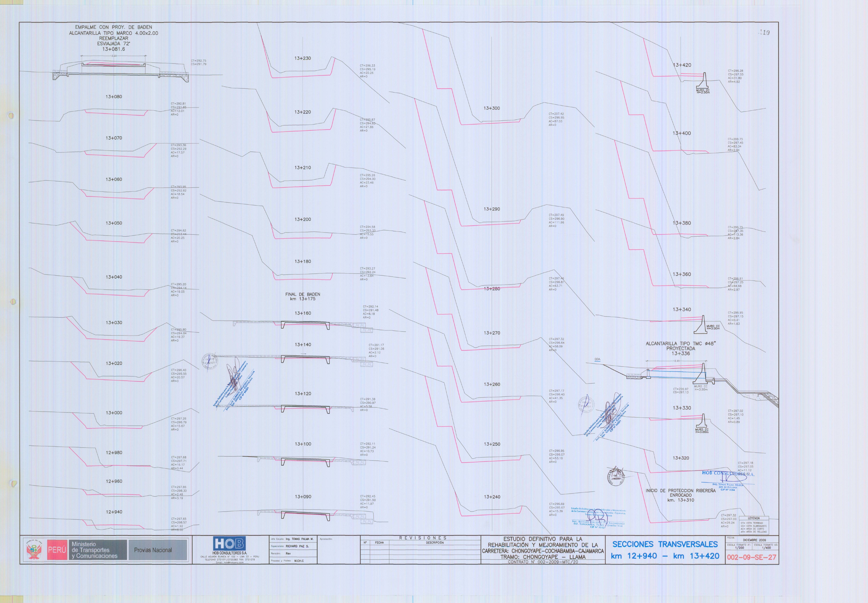Viewport: 868px width, 603px height.
Task: Select section label '13+230'
Action: pyautogui.click(x=303, y=58)
